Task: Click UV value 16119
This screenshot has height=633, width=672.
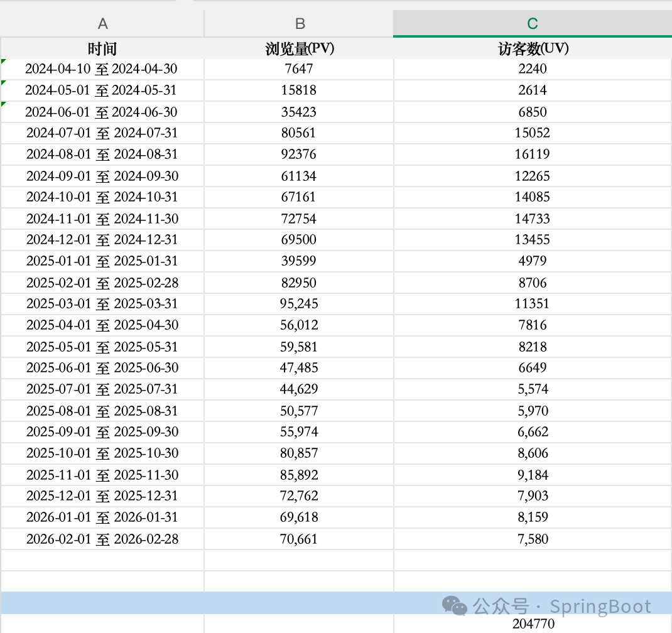Action: point(533,154)
